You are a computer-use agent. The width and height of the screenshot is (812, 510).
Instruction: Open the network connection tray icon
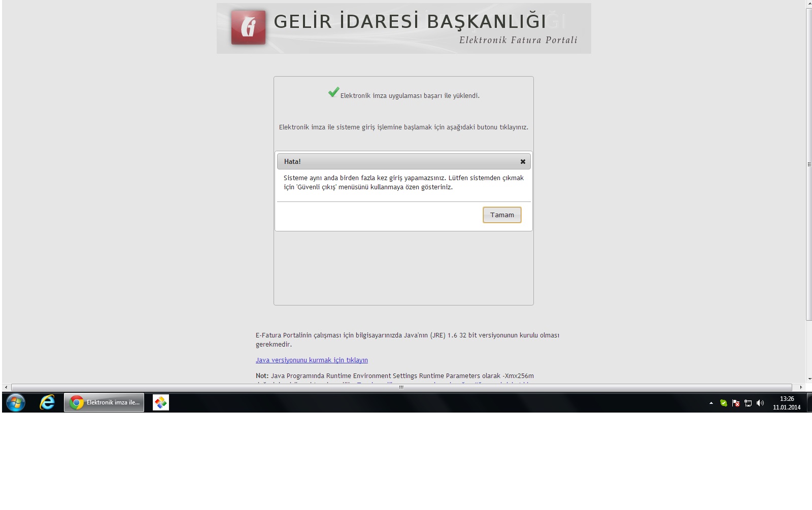point(748,403)
